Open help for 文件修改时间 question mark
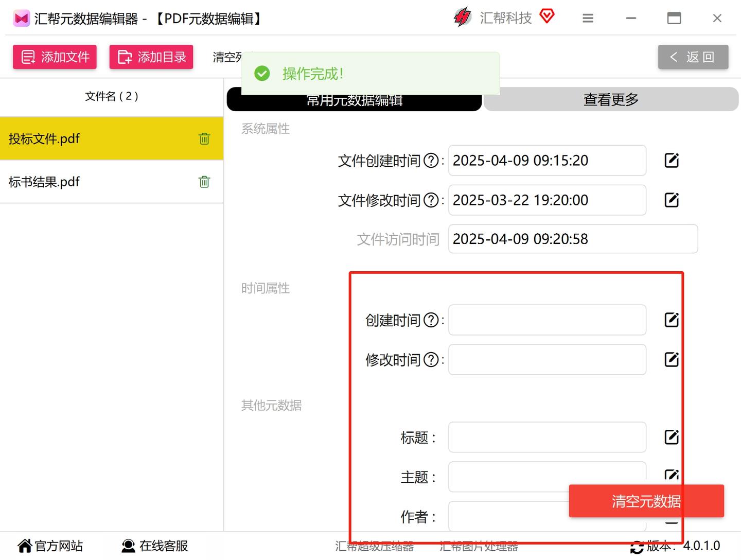Image resolution: width=741 pixels, height=560 pixels. (x=431, y=200)
